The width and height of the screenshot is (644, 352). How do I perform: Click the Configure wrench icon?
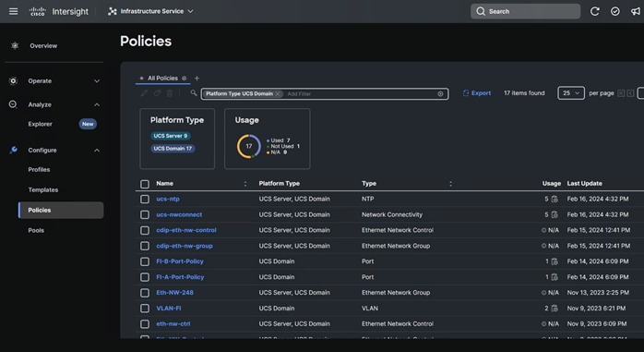[13, 150]
